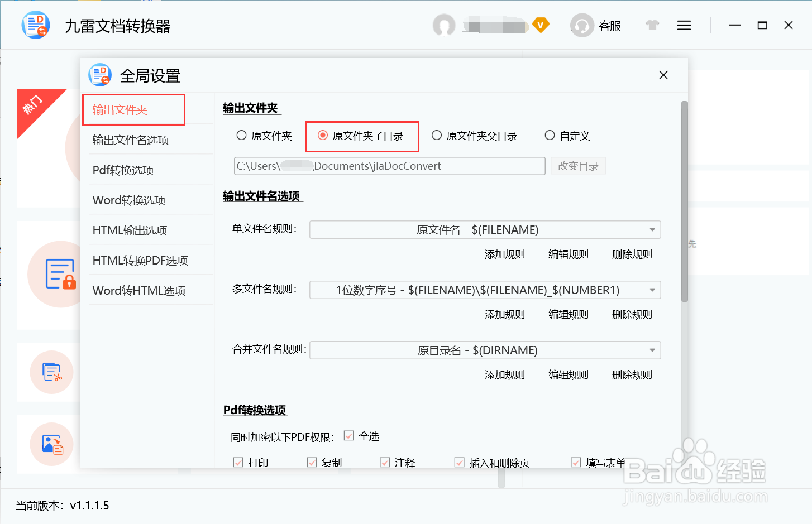Click the output directory path field
The height and width of the screenshot is (524, 812).
click(x=390, y=166)
